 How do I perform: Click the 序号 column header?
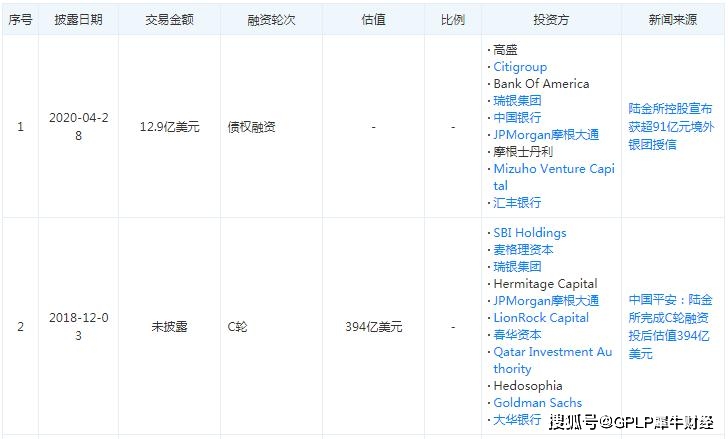point(20,19)
